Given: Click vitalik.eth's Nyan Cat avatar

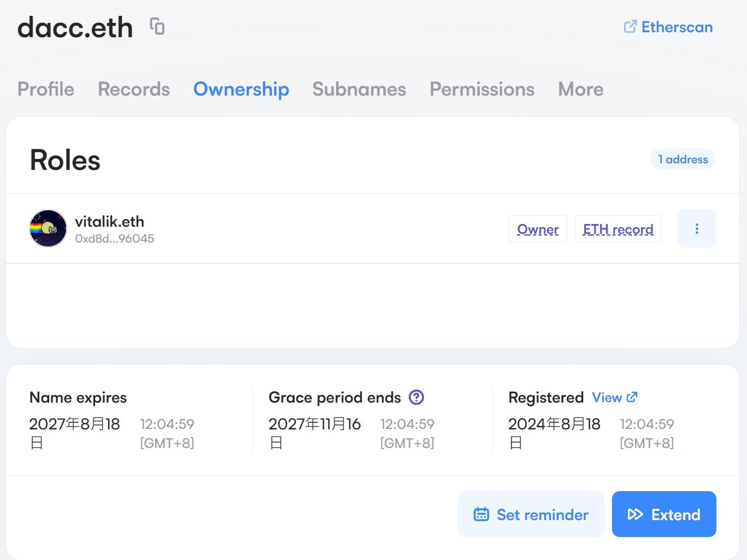Looking at the screenshot, I should pyautogui.click(x=48, y=228).
